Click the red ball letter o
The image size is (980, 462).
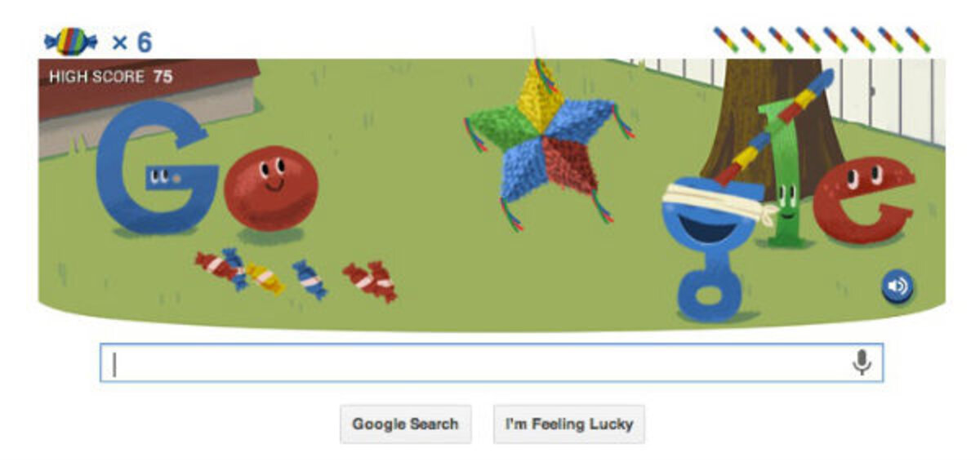[270, 189]
